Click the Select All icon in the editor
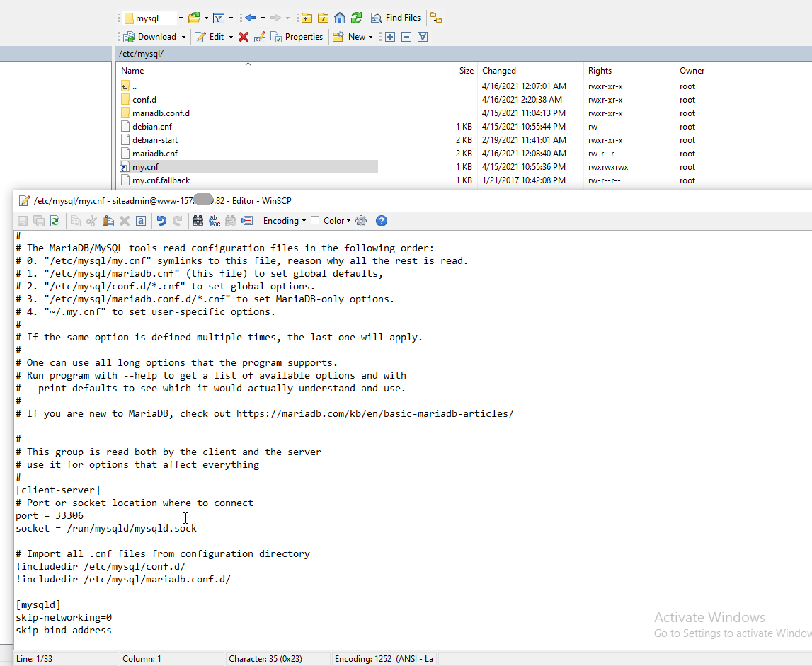The width and height of the screenshot is (812, 666). (x=141, y=221)
